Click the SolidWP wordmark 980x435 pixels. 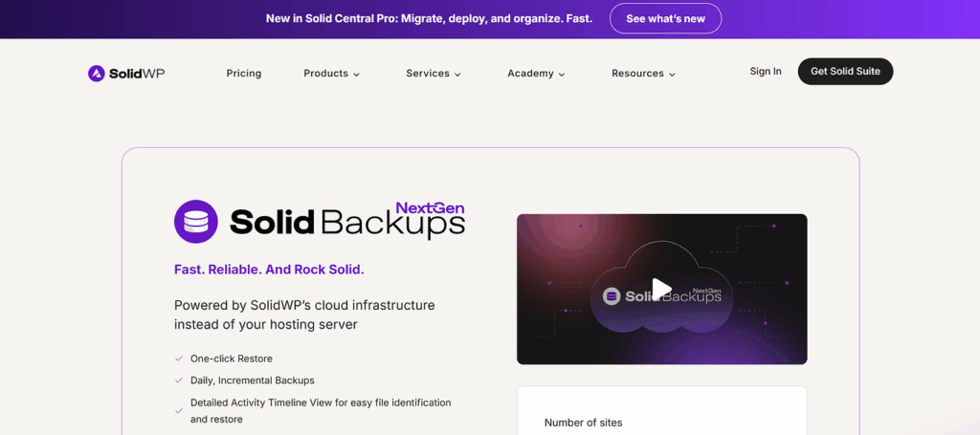(137, 74)
